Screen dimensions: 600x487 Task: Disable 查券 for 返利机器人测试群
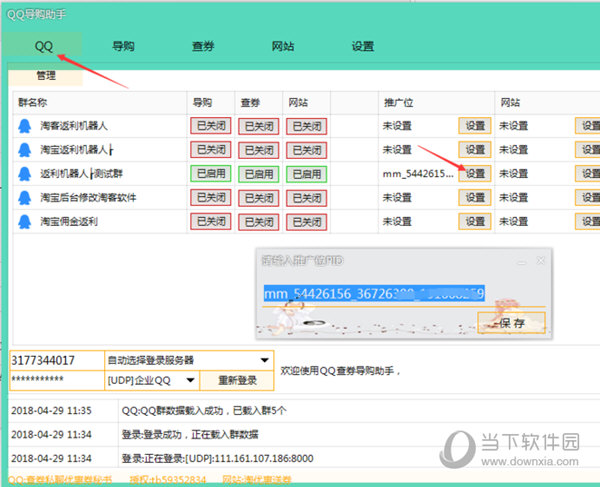click(259, 174)
